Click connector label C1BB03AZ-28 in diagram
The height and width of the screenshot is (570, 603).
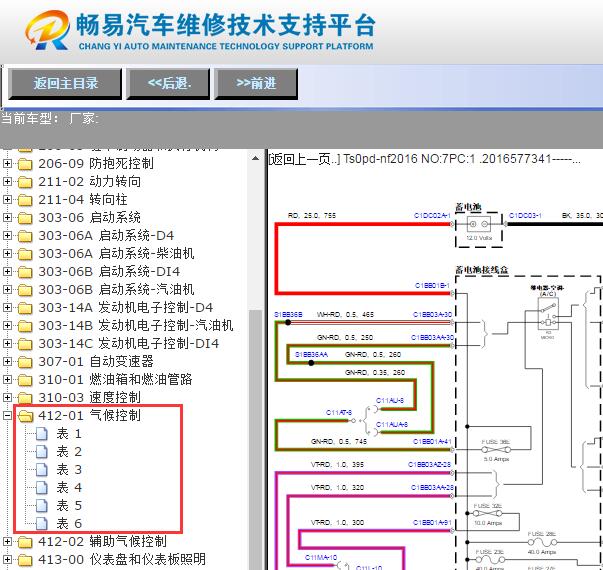click(429, 465)
